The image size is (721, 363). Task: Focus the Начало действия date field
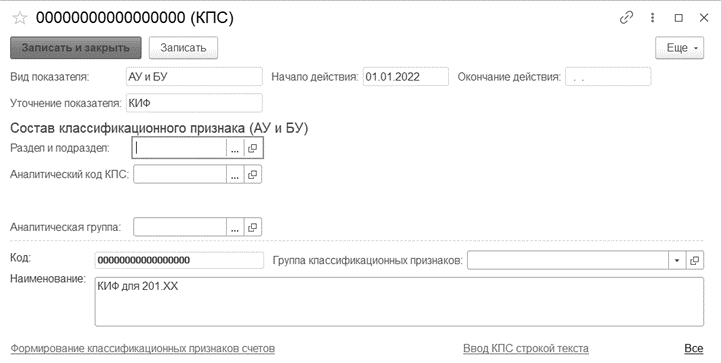pyautogui.click(x=405, y=77)
